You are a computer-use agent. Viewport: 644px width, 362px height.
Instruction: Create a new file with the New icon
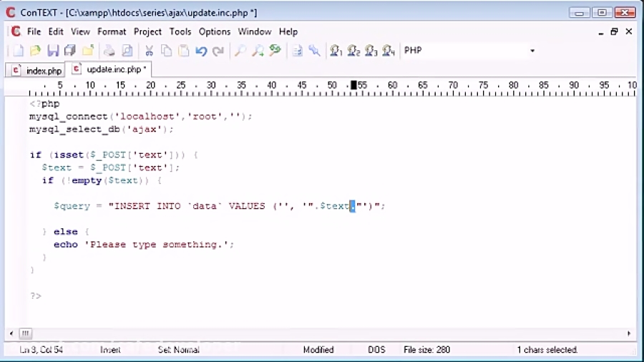coord(18,51)
